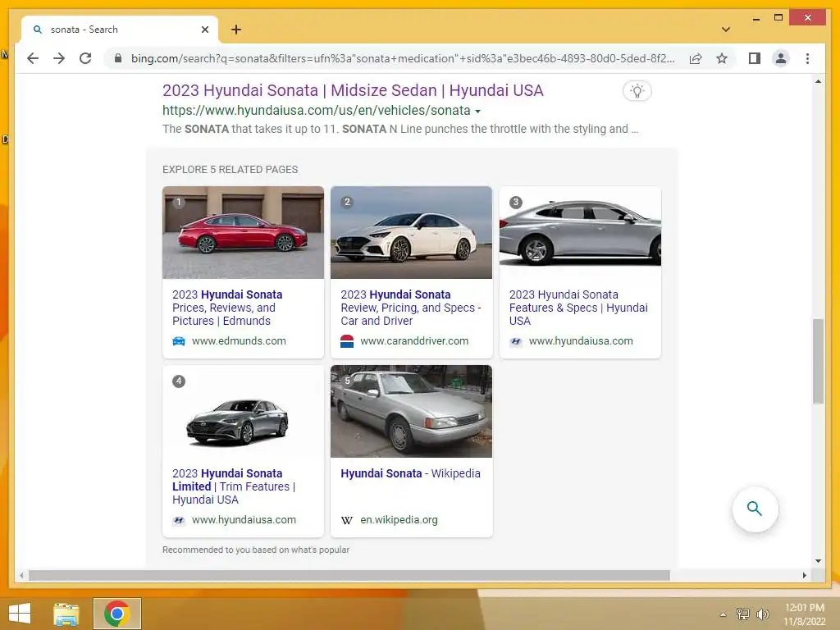
Task: Show hidden system tray icons
Action: [723, 614]
